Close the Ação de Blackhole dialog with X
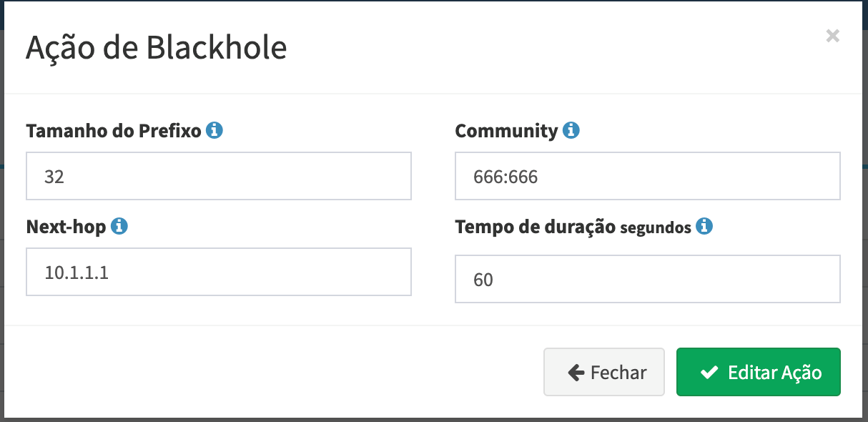Image resolution: width=868 pixels, height=422 pixels. coord(832,36)
